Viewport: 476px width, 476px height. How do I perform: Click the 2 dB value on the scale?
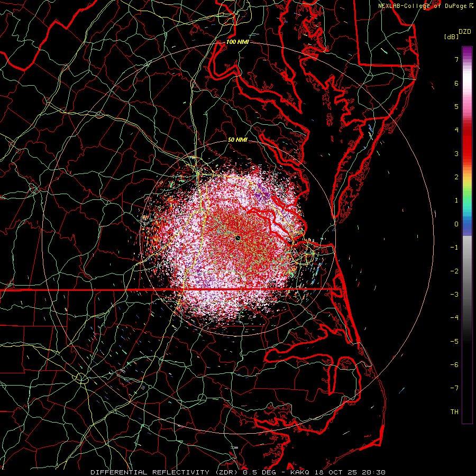[456, 177]
